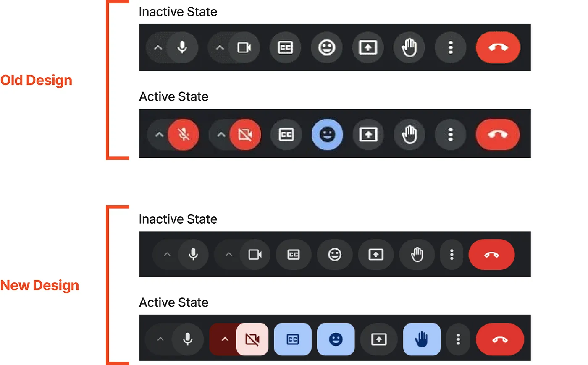Viewport: 588px width, 365px height.
Task: Open more options in the old active toolbar
Action: [450, 134]
